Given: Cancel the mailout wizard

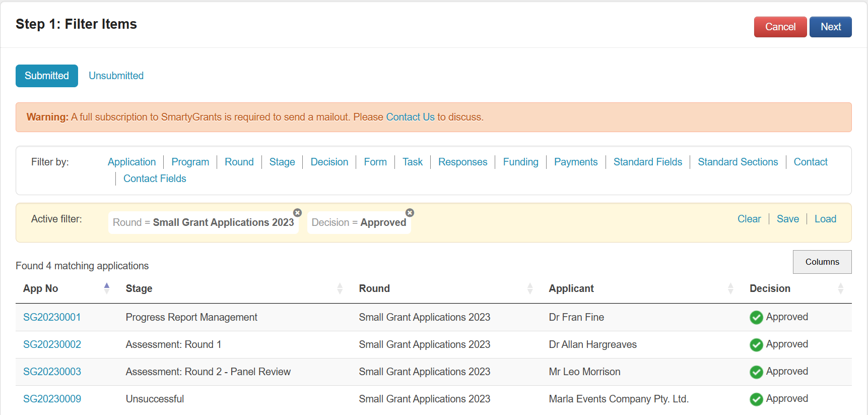Looking at the screenshot, I should click(780, 27).
